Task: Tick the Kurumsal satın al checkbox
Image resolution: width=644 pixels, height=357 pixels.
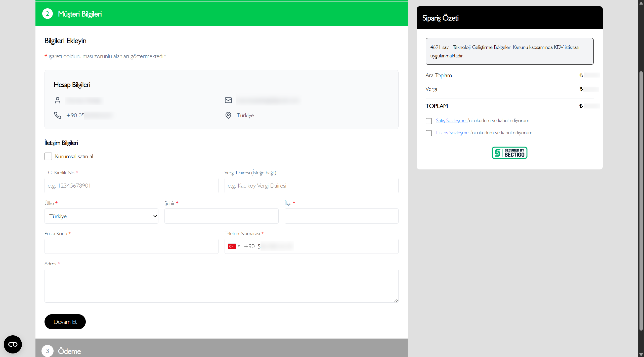Action: coord(48,156)
